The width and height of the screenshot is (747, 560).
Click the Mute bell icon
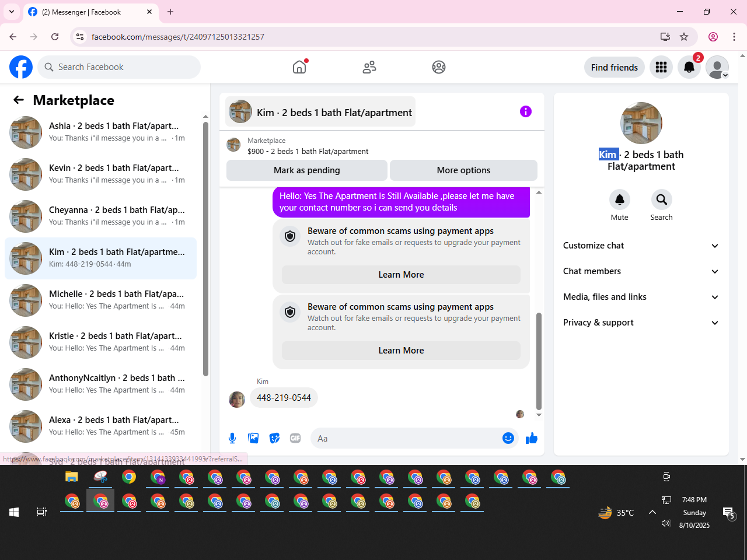[620, 199]
